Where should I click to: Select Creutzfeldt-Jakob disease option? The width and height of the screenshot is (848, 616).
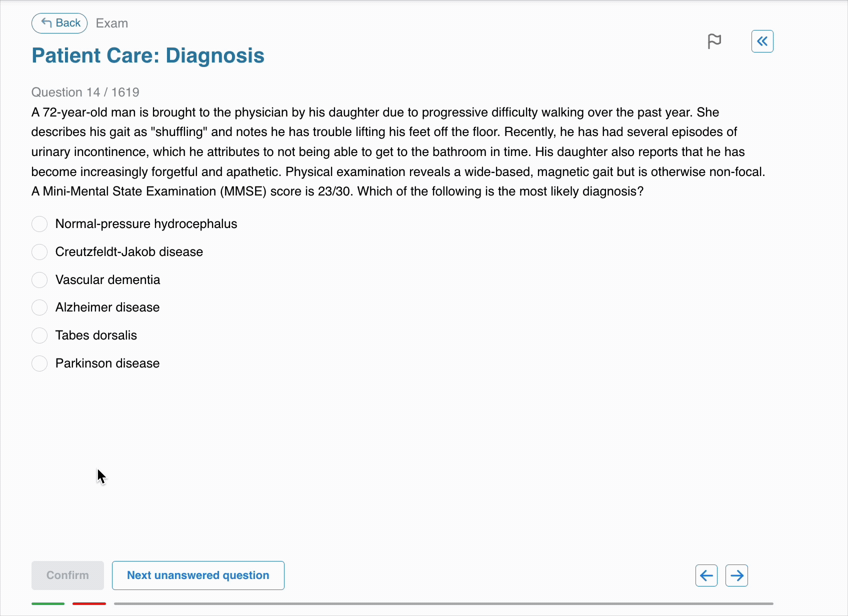click(x=39, y=252)
